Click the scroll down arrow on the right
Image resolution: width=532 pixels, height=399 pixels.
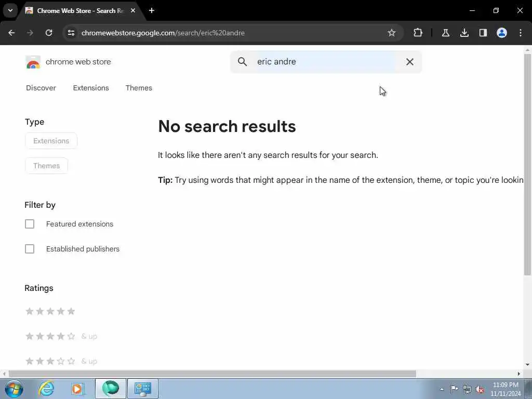(527, 365)
